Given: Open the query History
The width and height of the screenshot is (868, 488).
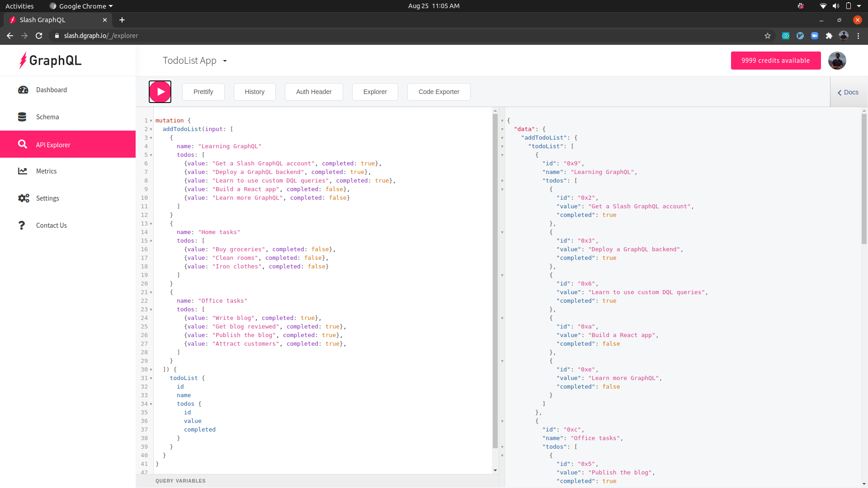Looking at the screenshot, I should [x=255, y=92].
